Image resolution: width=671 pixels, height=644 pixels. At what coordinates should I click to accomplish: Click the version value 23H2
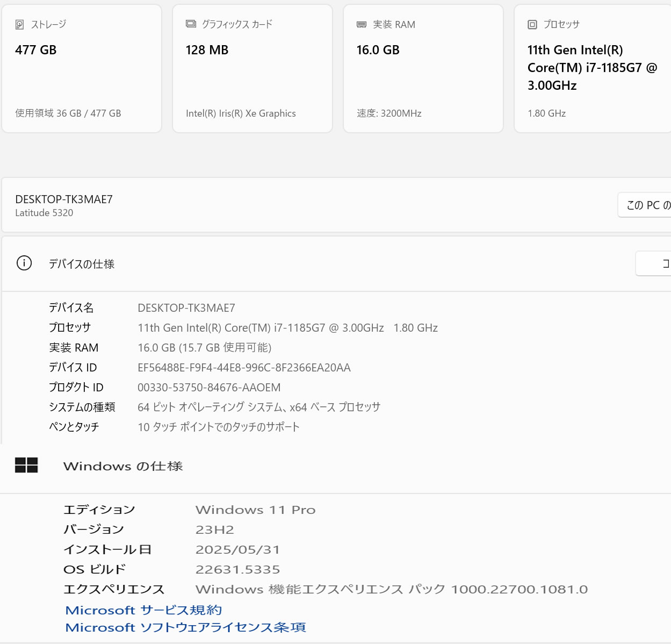(215, 529)
